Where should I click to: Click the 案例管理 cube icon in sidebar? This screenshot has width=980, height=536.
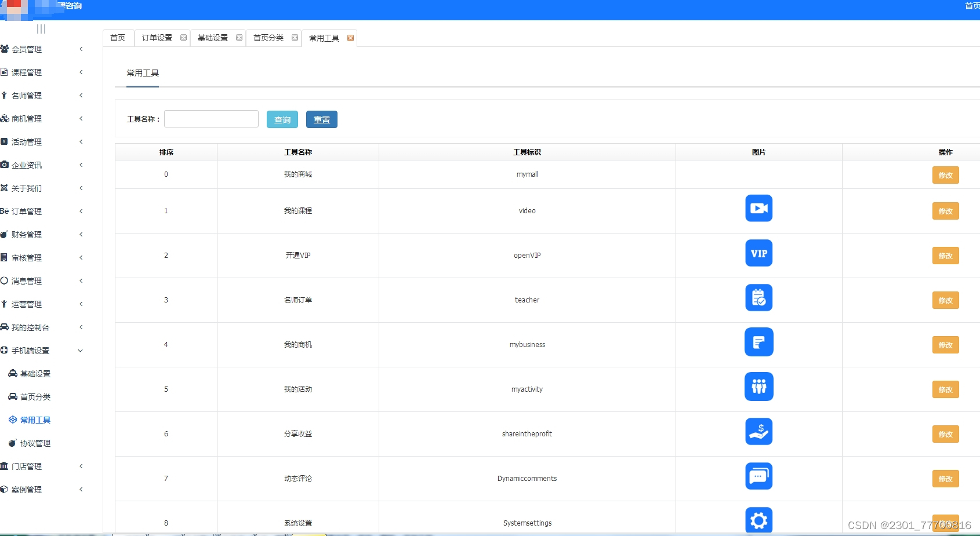pos(4,490)
